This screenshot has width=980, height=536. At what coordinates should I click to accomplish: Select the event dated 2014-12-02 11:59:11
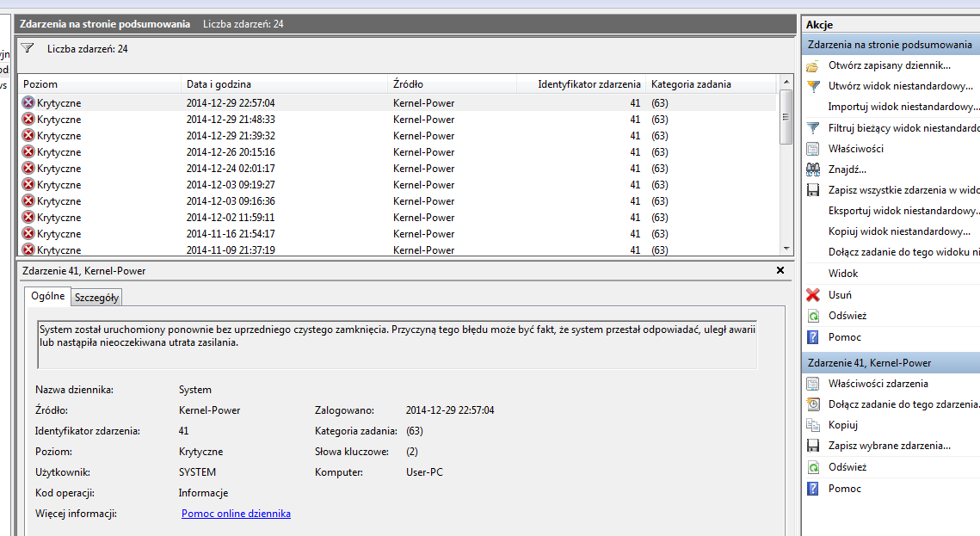click(398, 218)
